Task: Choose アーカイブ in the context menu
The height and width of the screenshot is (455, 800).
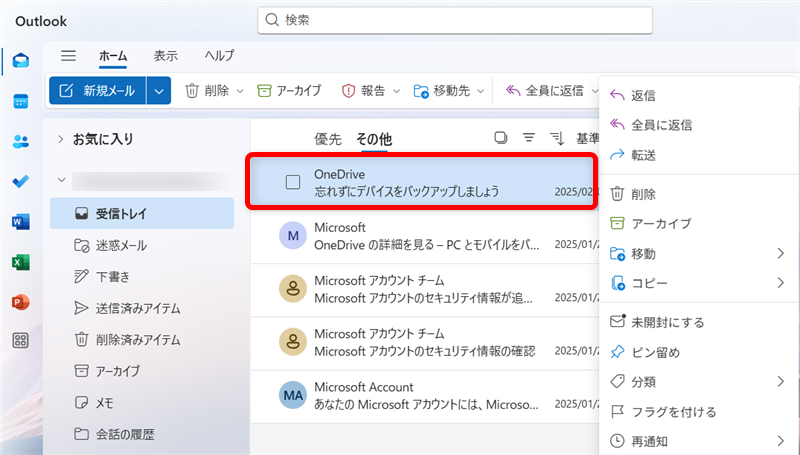Action: (x=698, y=223)
